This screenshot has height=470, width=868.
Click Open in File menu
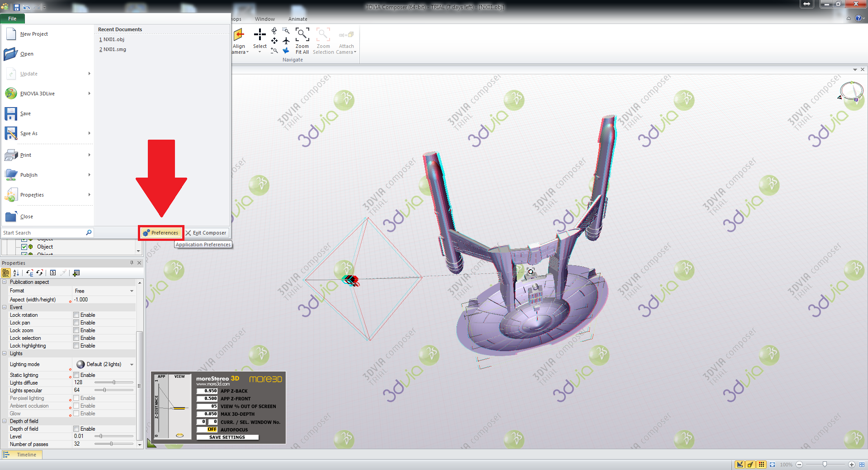point(47,54)
